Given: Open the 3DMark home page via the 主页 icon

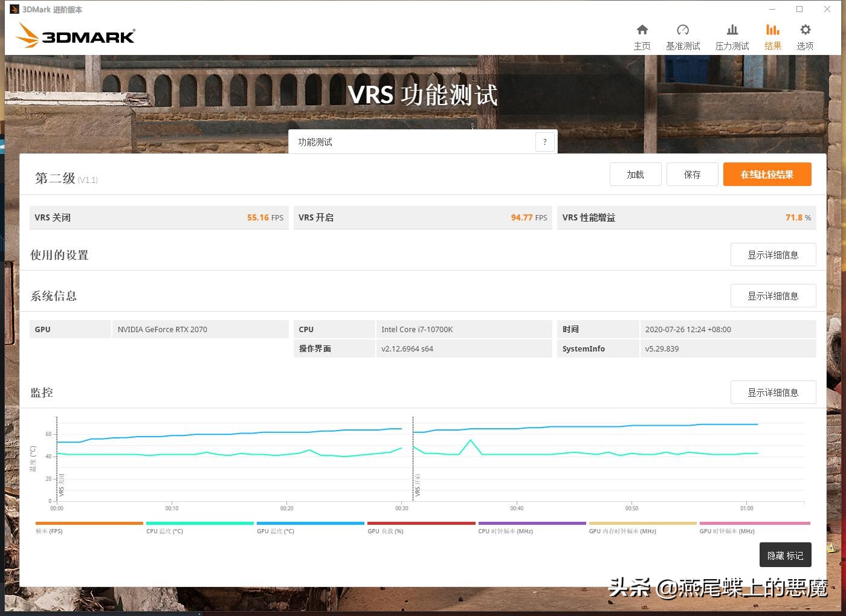Looking at the screenshot, I should (642, 35).
